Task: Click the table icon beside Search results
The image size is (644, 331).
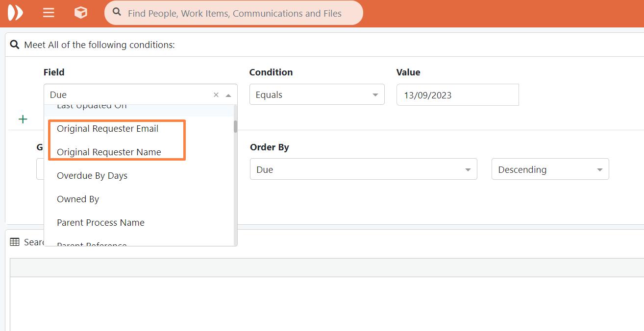Action: tap(15, 242)
